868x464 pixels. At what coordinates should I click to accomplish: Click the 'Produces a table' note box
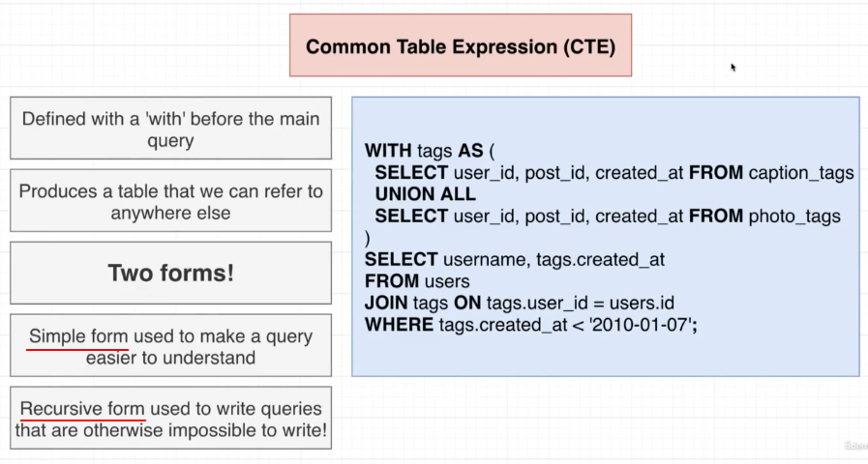(170, 202)
